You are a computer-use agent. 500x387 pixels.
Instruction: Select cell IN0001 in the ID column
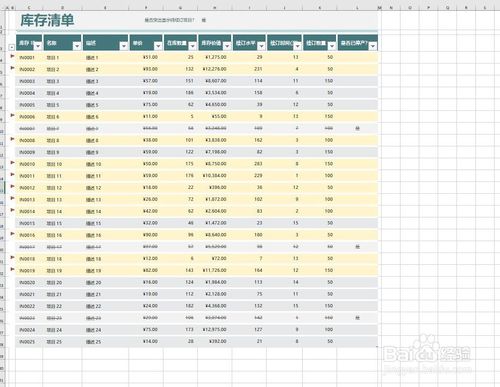click(29, 57)
